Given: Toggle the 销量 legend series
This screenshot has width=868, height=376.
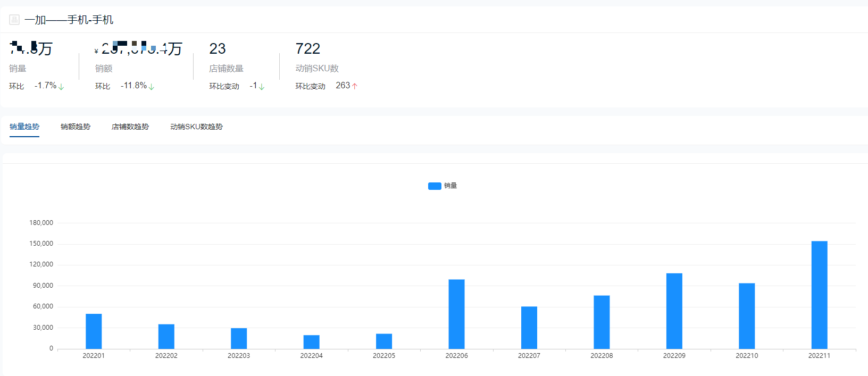Looking at the screenshot, I should coord(443,186).
